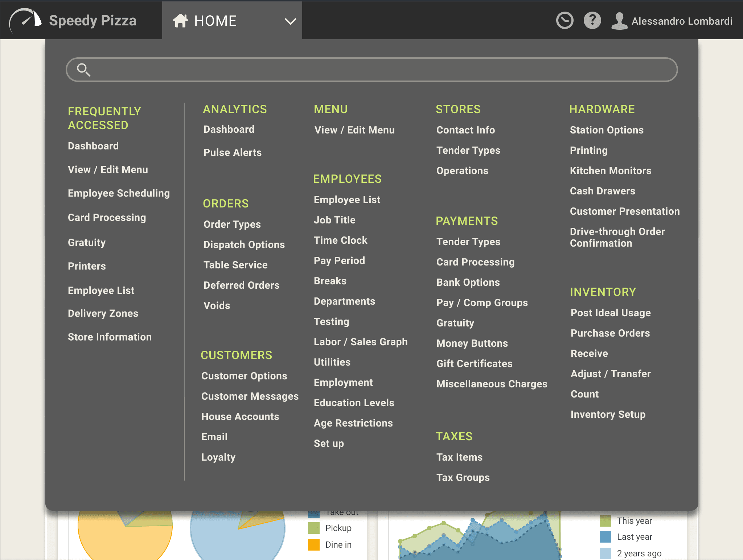Screen dimensions: 743x560
Task: Go to Printers in Frequently Accessed
Action: click(87, 266)
